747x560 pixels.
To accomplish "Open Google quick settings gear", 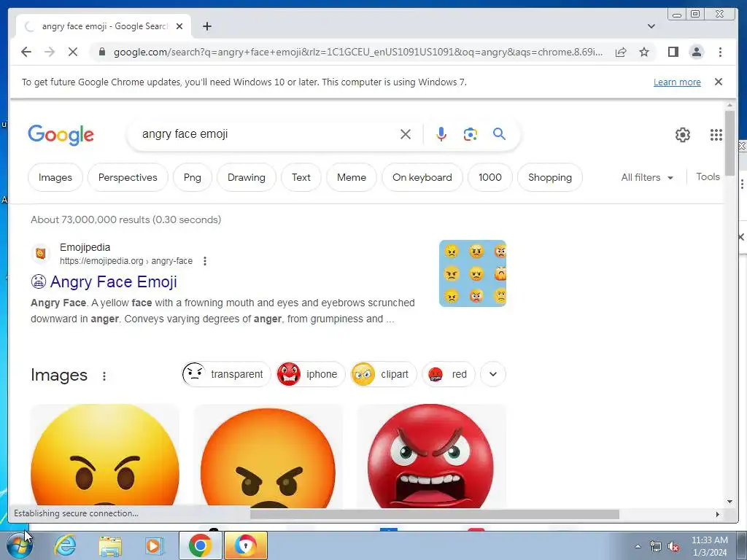I will 683,135.
